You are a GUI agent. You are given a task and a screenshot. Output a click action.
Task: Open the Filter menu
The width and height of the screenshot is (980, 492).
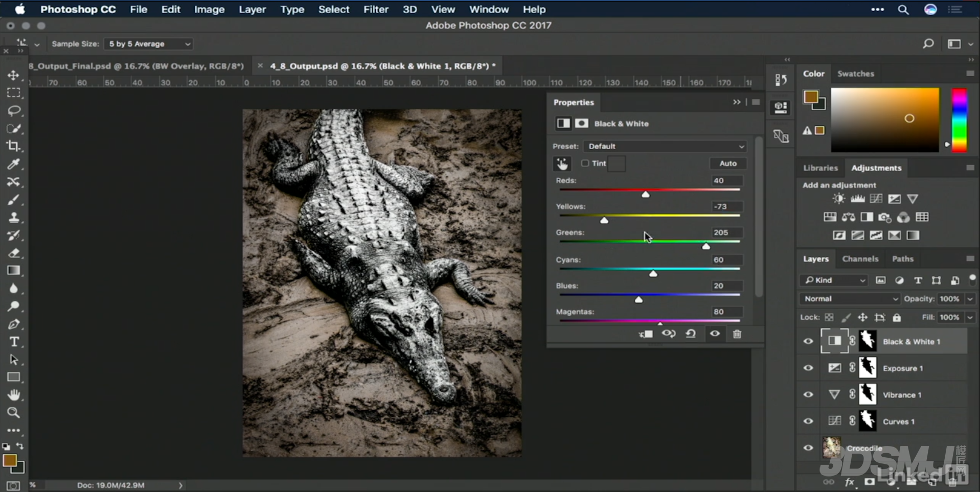pyautogui.click(x=376, y=9)
